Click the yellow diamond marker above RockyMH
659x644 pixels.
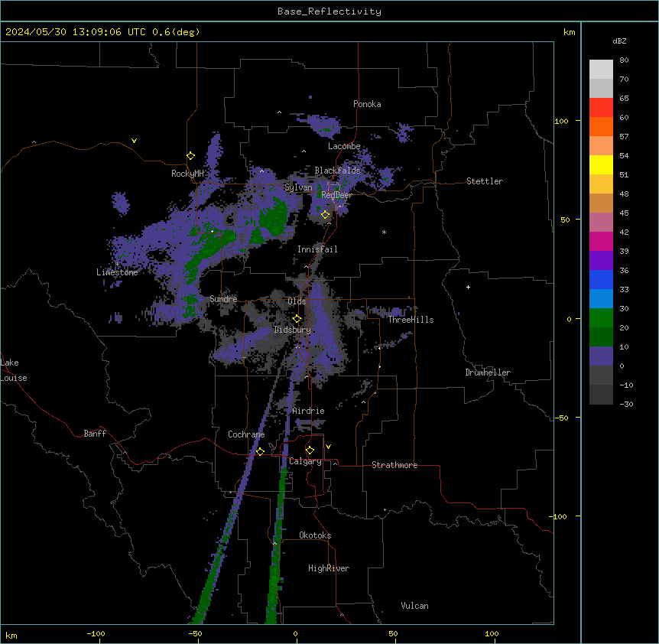coord(191,156)
